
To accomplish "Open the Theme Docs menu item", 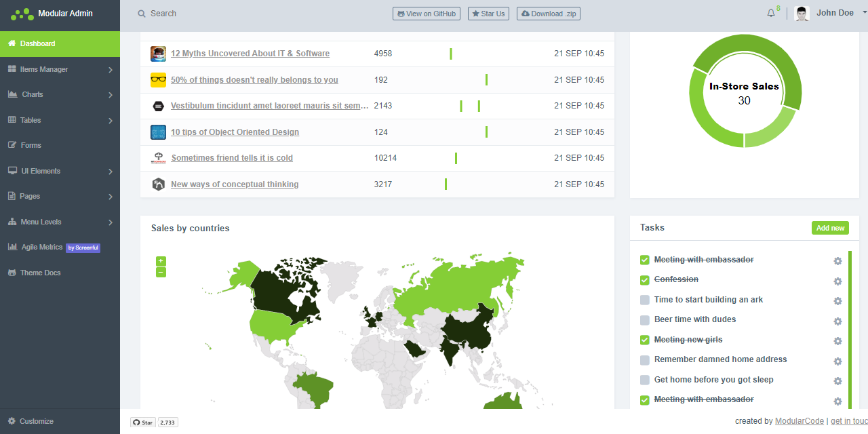I will tap(60, 273).
